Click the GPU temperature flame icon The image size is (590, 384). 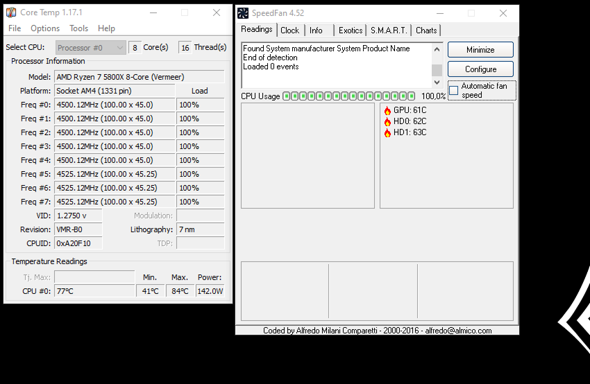pyautogui.click(x=388, y=111)
